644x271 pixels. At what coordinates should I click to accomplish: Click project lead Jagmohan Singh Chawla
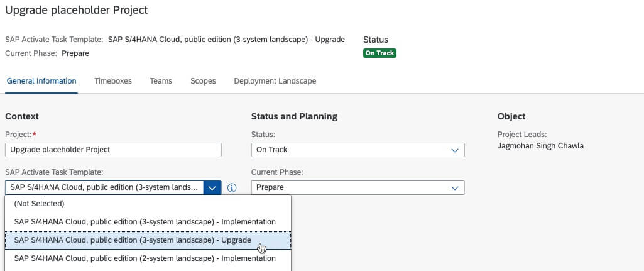(x=540, y=146)
